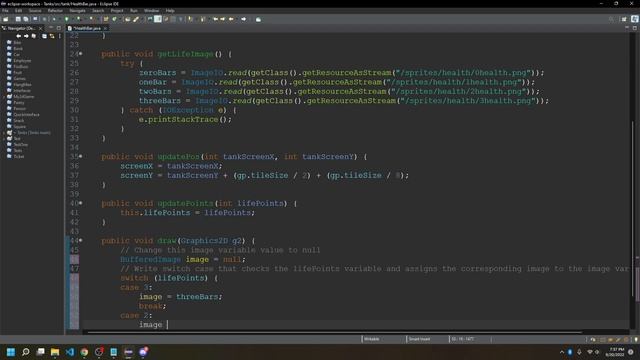Click the taskbar clock and date

(615, 352)
